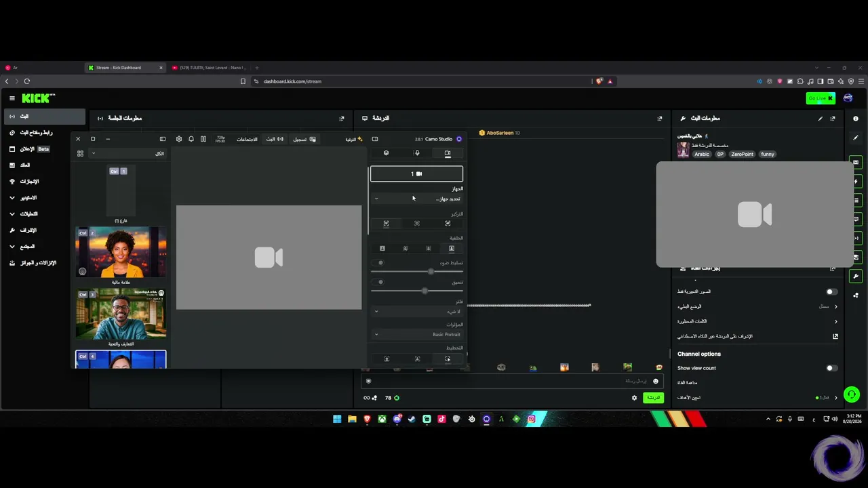Choose the leftmost background mode icon
The width and height of the screenshot is (868, 488).
[382, 249]
